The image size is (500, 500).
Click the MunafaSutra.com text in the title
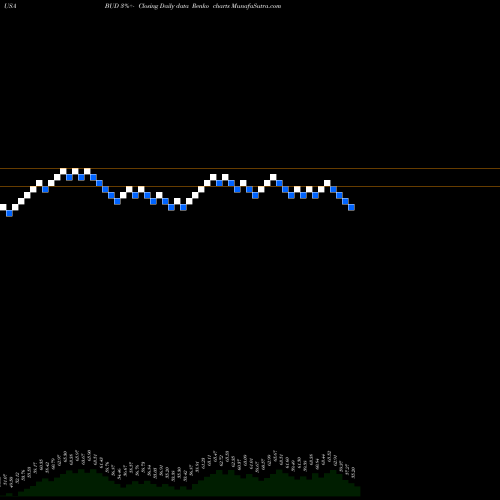tap(256, 6)
